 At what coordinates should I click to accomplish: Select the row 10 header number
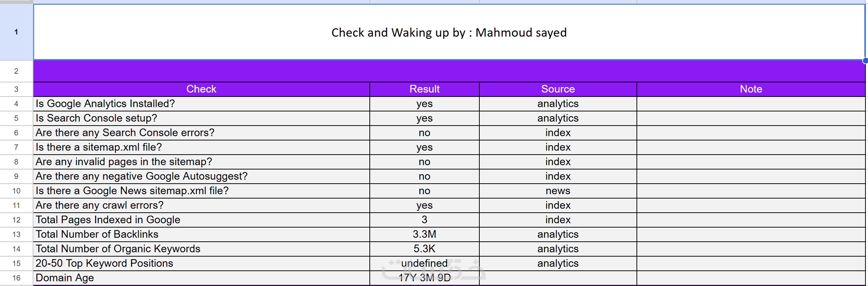[16, 191]
